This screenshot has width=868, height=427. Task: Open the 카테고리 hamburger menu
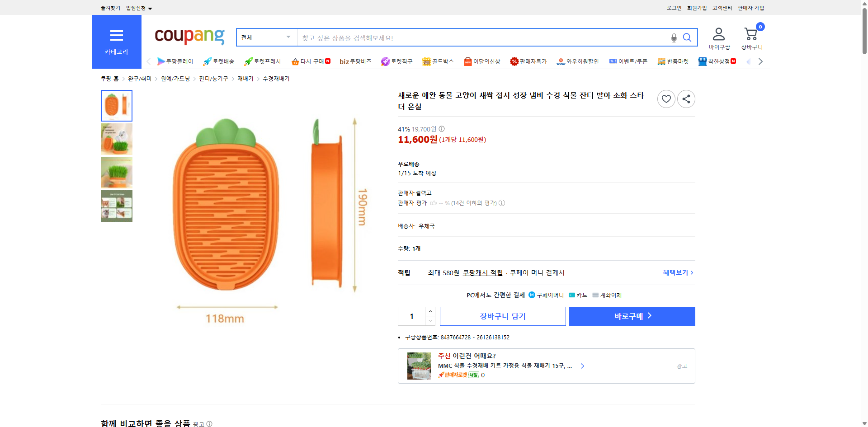117,36
